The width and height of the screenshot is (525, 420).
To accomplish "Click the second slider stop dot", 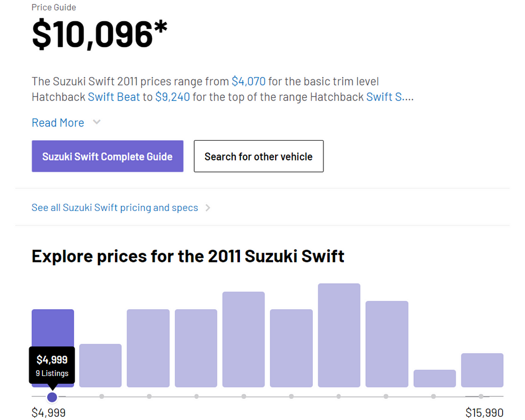I will (101, 396).
